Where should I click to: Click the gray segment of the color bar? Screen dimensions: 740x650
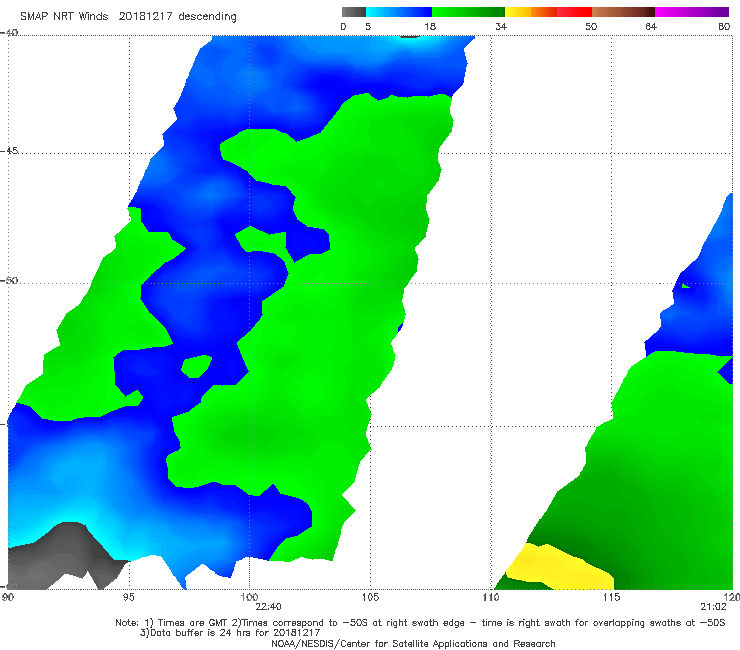(x=354, y=12)
